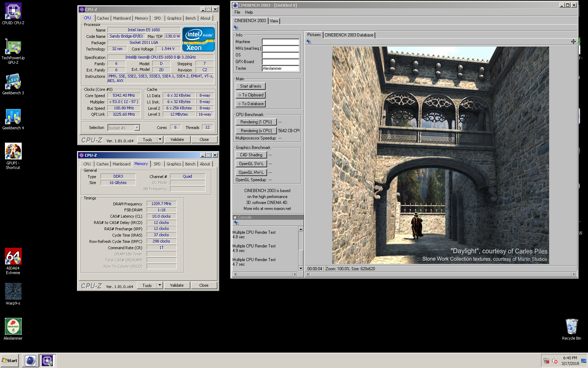Open the Warp9-s desktop icon
The height and width of the screenshot is (368, 588).
[x=13, y=294]
